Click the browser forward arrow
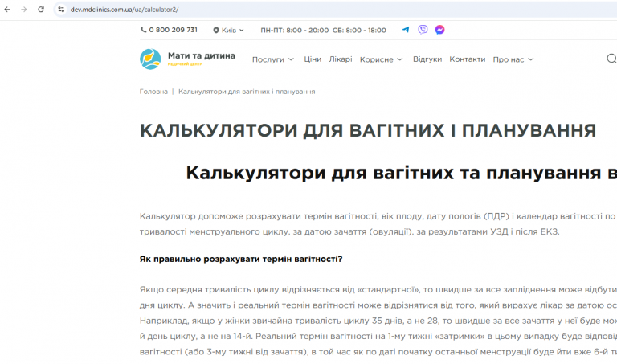The width and height of the screenshot is (617, 364). pyautogui.click(x=24, y=10)
